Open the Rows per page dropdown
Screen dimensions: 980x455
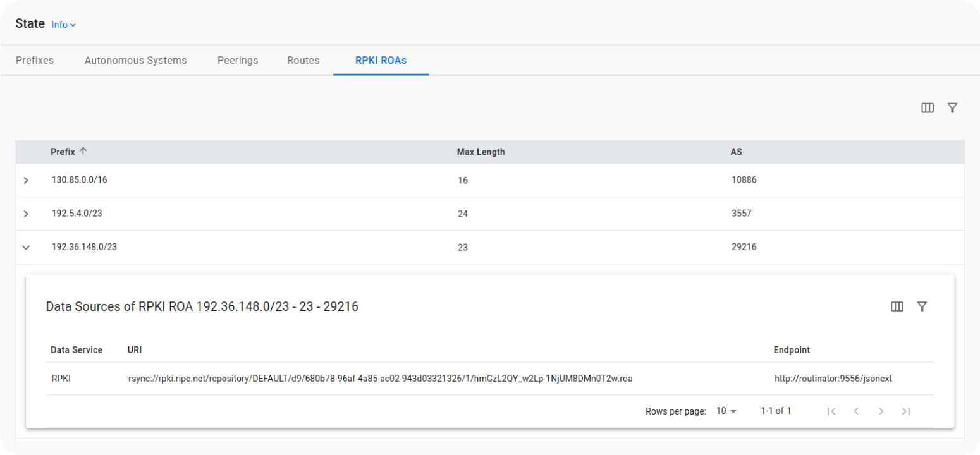[x=726, y=411]
